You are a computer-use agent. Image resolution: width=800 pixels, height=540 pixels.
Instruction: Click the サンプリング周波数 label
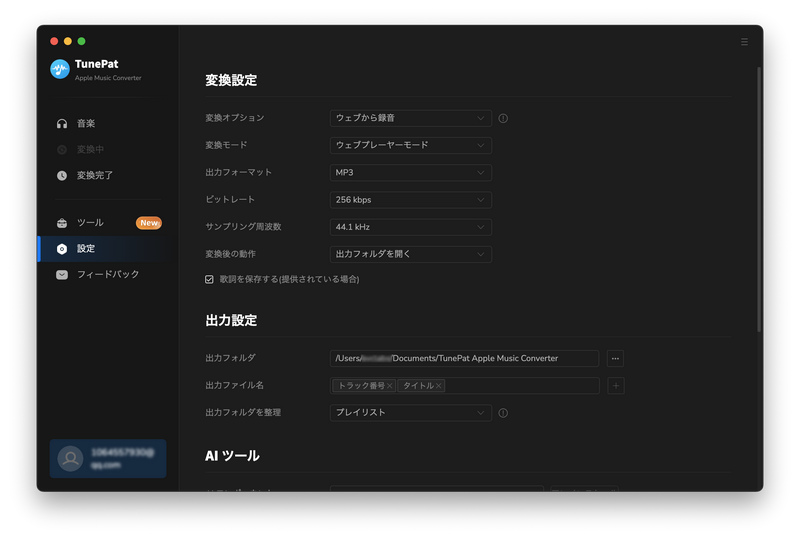coord(243,227)
